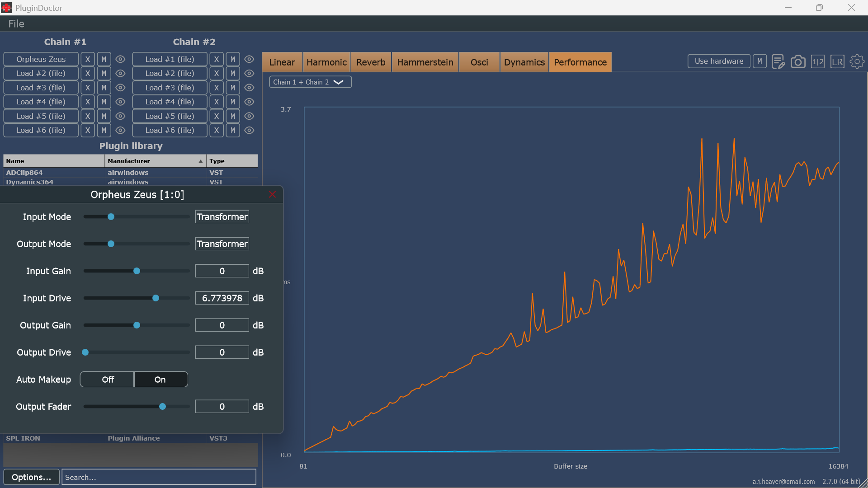Switch to the Linear tab
868x488 pixels.
(x=282, y=62)
